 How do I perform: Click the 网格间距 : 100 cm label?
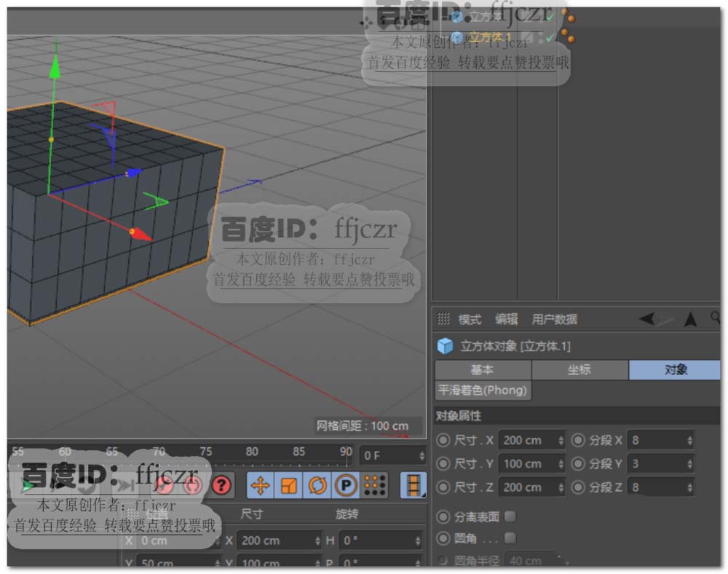pos(362,426)
